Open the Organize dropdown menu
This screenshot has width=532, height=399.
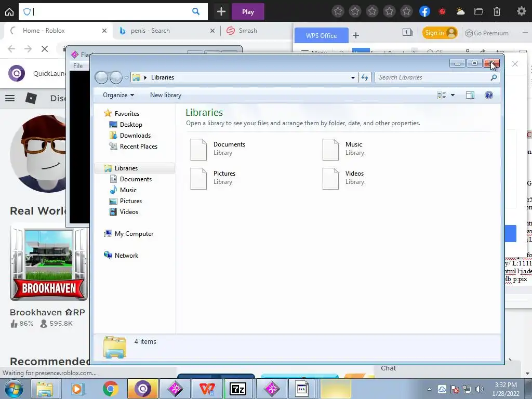point(118,95)
